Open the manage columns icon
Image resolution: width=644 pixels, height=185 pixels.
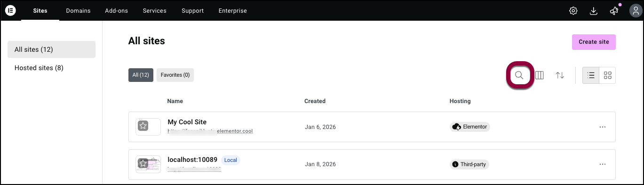(x=540, y=75)
